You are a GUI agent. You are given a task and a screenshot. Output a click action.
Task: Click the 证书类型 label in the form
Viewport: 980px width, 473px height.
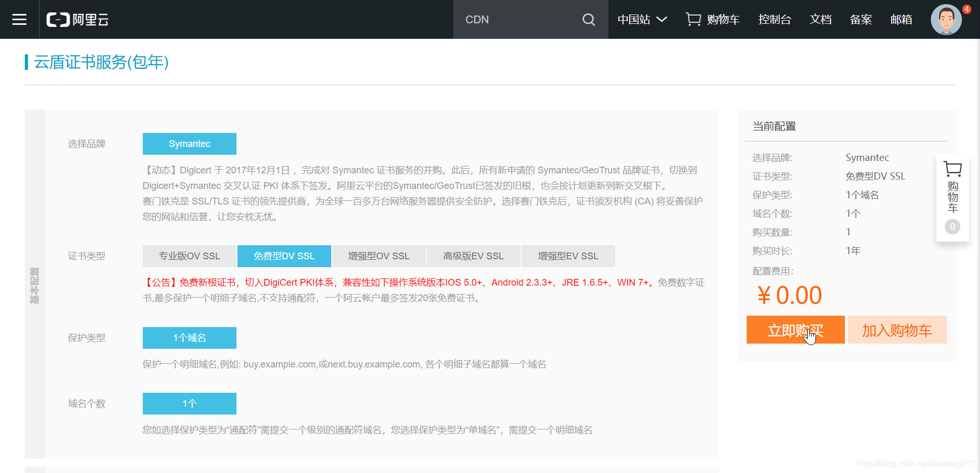[x=86, y=256]
